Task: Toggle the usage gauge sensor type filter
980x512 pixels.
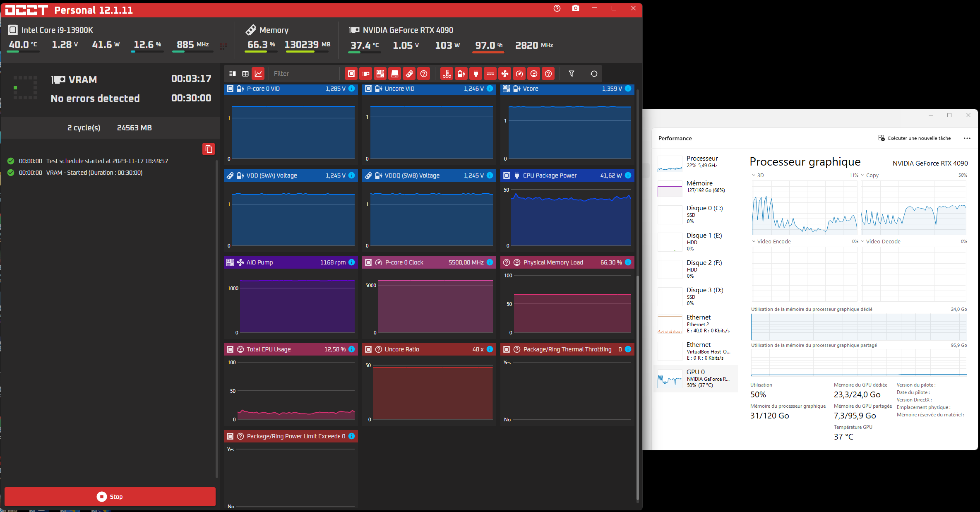Action: 534,74
